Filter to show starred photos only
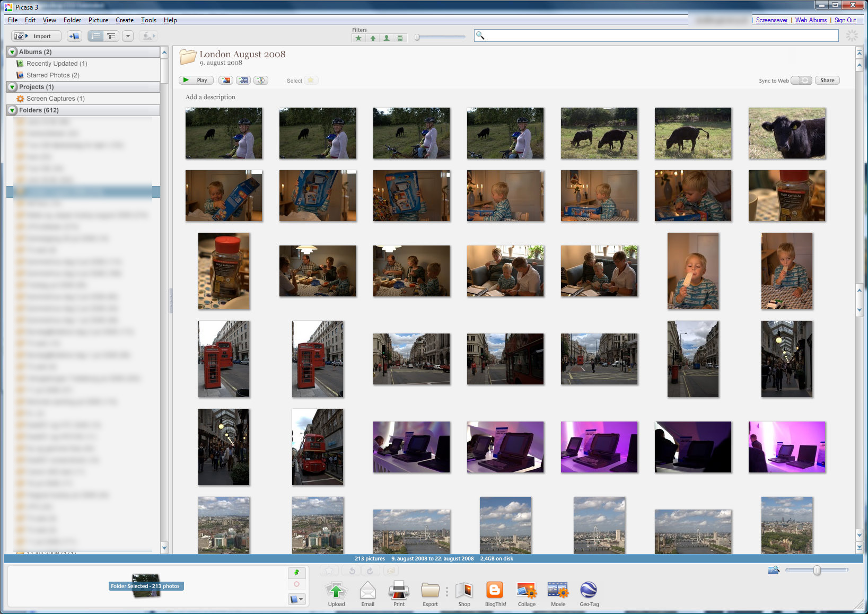 click(359, 38)
